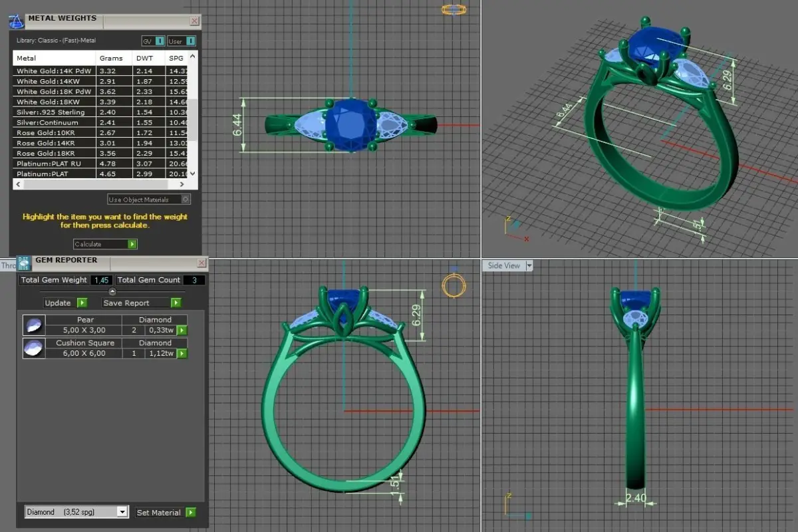Click the 6.44 dimension label in top view
The width and height of the screenshot is (798, 532).
point(237,126)
